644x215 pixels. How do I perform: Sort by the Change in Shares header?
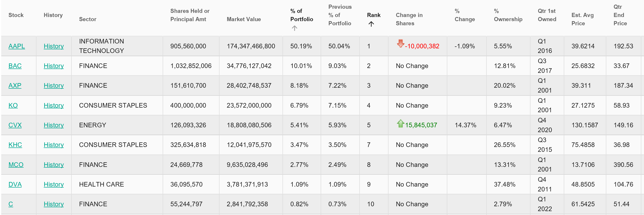pos(409,19)
